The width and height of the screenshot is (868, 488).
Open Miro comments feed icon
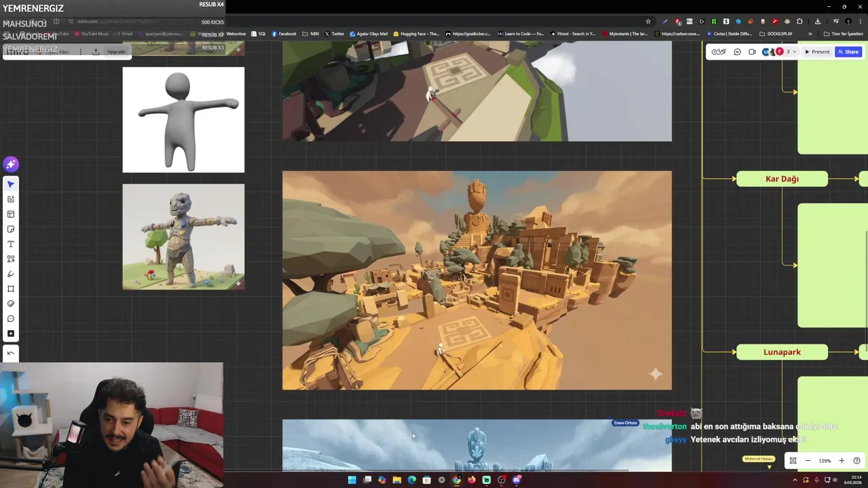tap(737, 52)
